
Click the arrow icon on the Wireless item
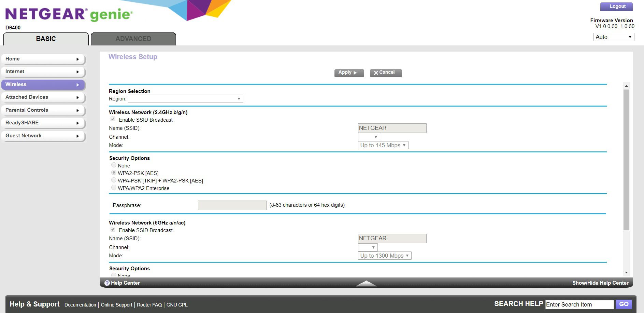point(77,85)
